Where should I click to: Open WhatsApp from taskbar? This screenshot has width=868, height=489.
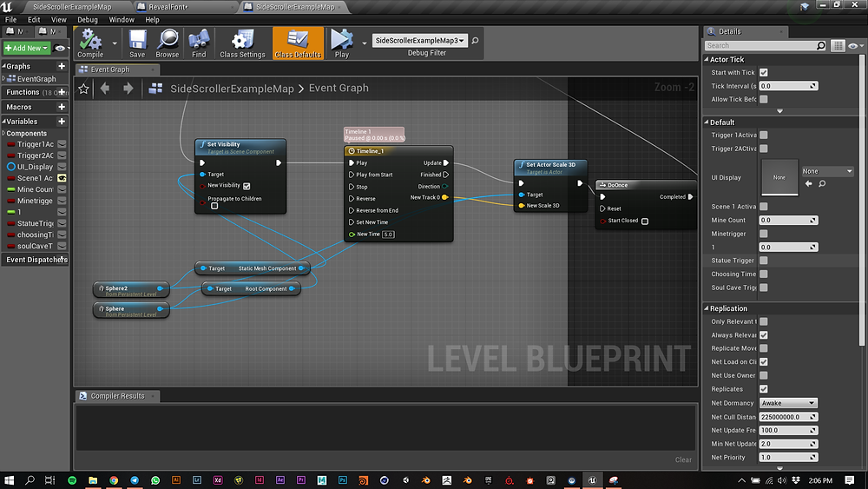[x=155, y=480]
